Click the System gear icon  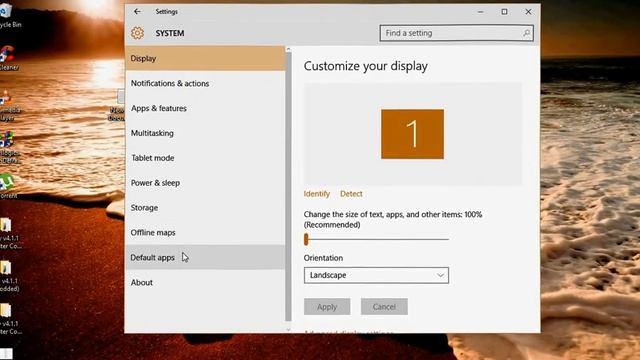pyautogui.click(x=138, y=33)
